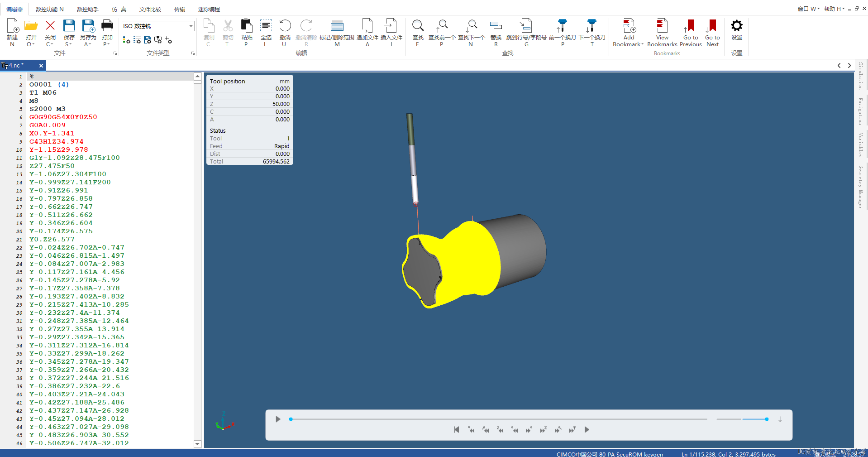Switch to the 文件比较 tab
This screenshot has width=868, height=457.
click(150, 9)
